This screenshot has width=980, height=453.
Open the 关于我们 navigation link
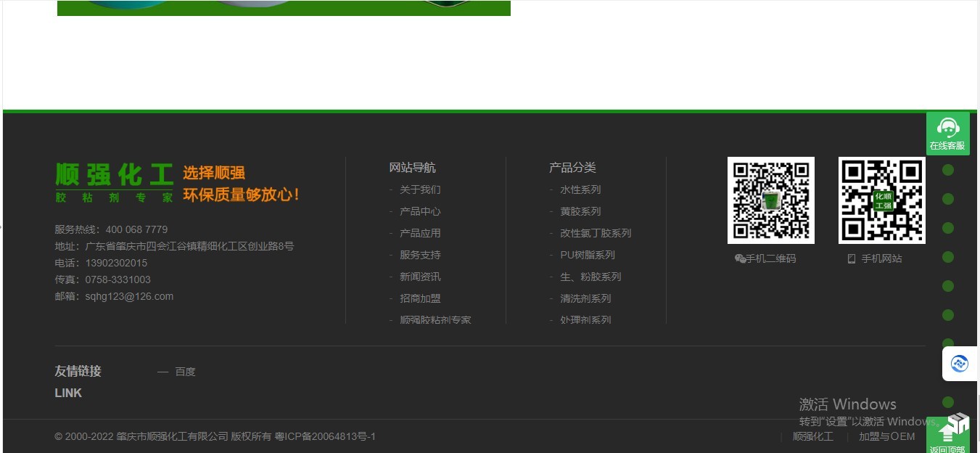pyautogui.click(x=420, y=189)
